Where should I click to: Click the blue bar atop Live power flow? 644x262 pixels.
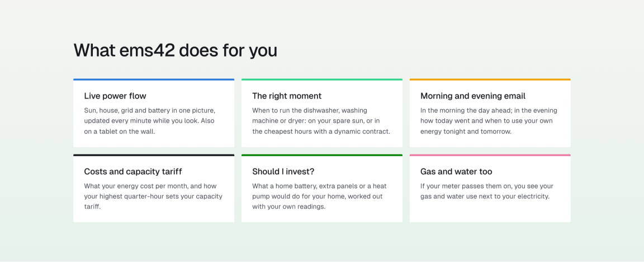point(154,79)
